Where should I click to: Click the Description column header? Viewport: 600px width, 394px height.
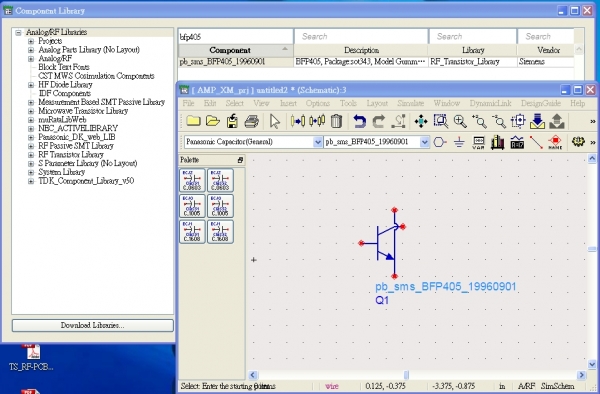click(x=361, y=50)
